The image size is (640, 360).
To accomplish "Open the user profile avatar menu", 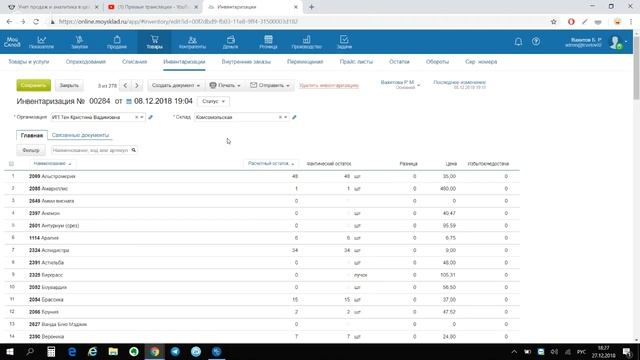I will [x=615, y=42].
